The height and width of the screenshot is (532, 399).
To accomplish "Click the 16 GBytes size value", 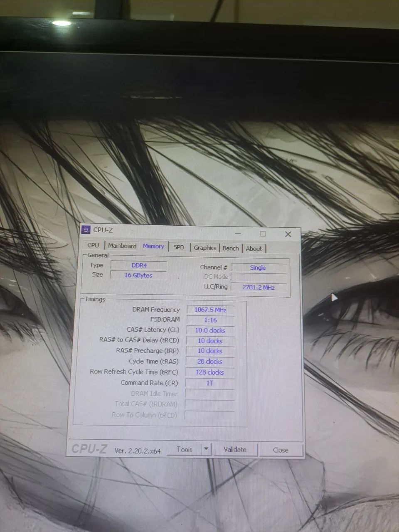I will 138,275.
